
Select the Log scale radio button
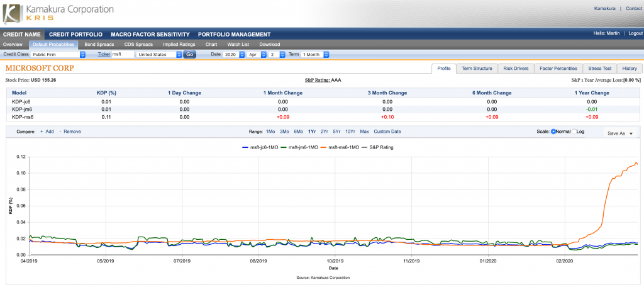pyautogui.click(x=574, y=132)
